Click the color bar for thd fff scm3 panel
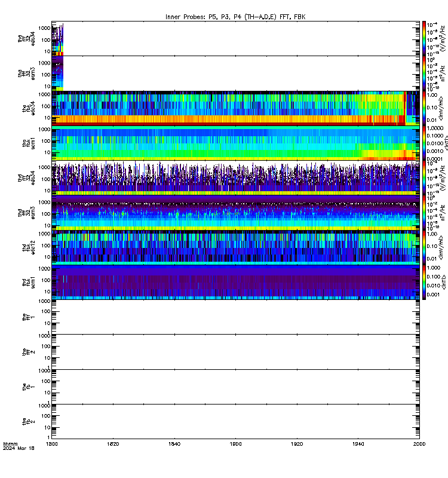Viewport: 448px width, 478px height. click(x=424, y=213)
